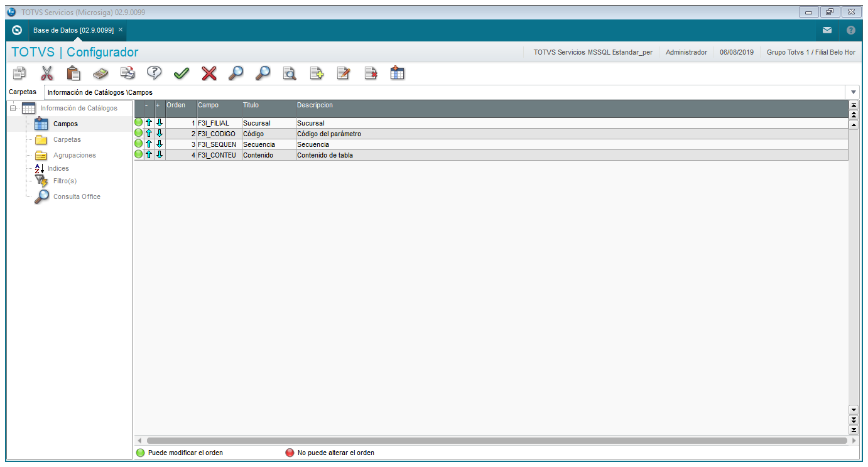
Task: Switch to Base de Datos tab
Action: tap(73, 30)
